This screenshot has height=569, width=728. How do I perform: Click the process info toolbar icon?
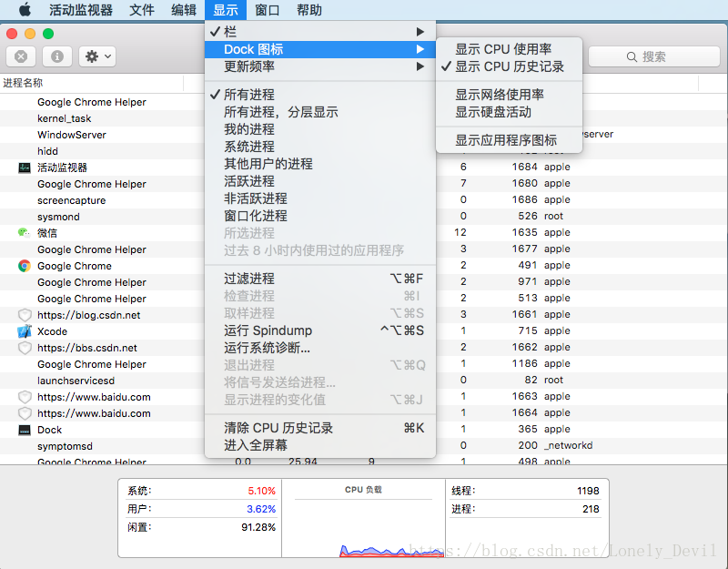point(57,56)
